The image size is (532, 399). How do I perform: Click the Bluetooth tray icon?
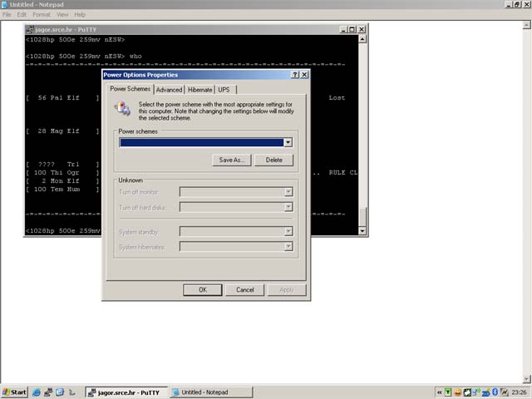[495, 392]
